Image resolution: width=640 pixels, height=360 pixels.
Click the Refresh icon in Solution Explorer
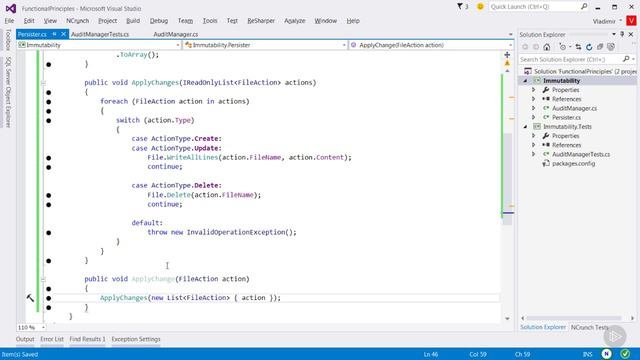point(589,47)
